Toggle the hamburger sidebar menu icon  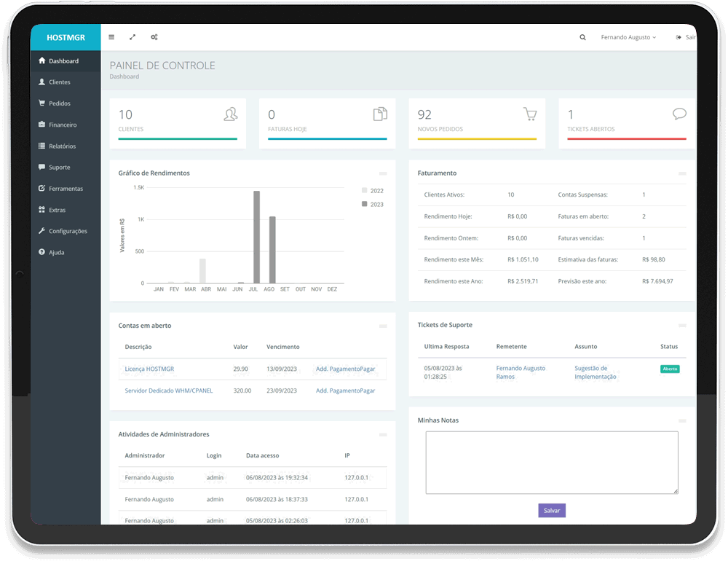[111, 37]
